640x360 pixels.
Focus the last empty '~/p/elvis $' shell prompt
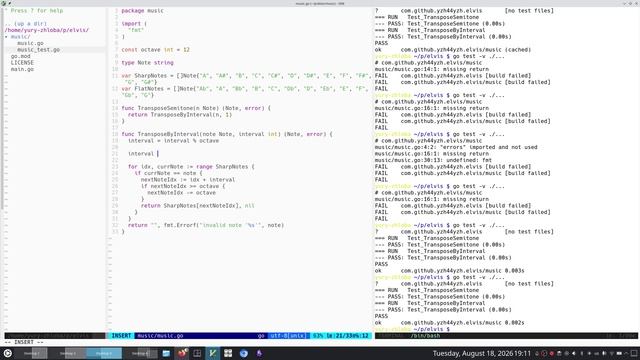pyautogui.click(x=412, y=329)
